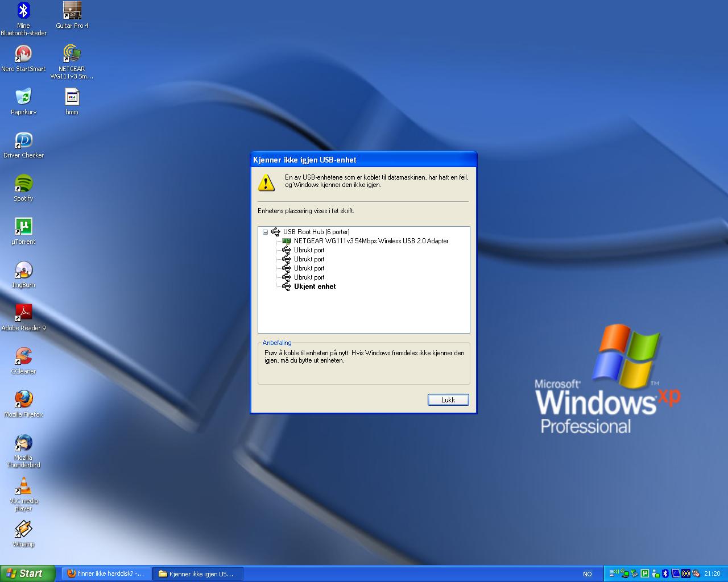The image size is (728, 582).
Task: Switch to Firefox 'finner ikke harddisk?' taskbar item
Action: 106,573
